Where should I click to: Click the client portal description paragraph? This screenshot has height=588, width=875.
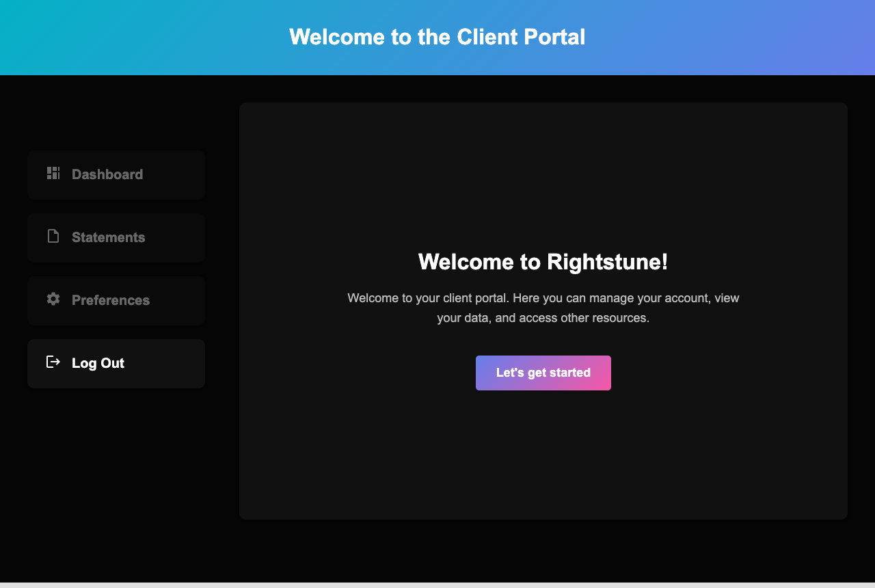[543, 308]
